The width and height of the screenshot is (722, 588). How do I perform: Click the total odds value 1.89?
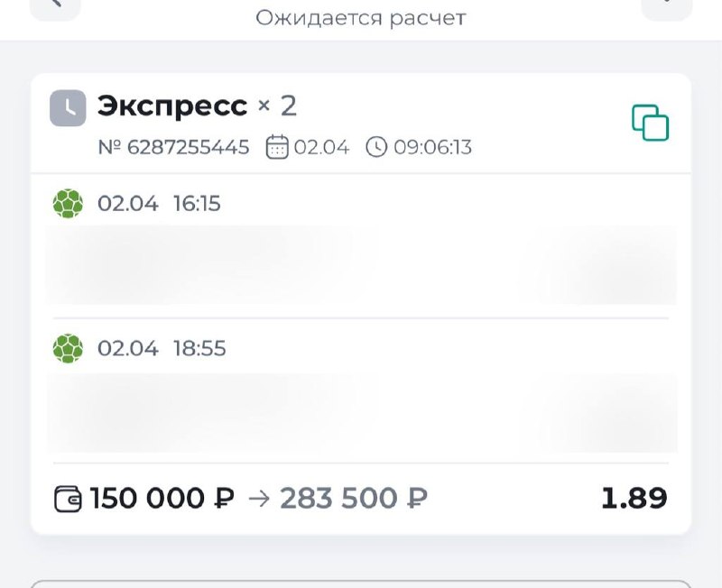634,498
